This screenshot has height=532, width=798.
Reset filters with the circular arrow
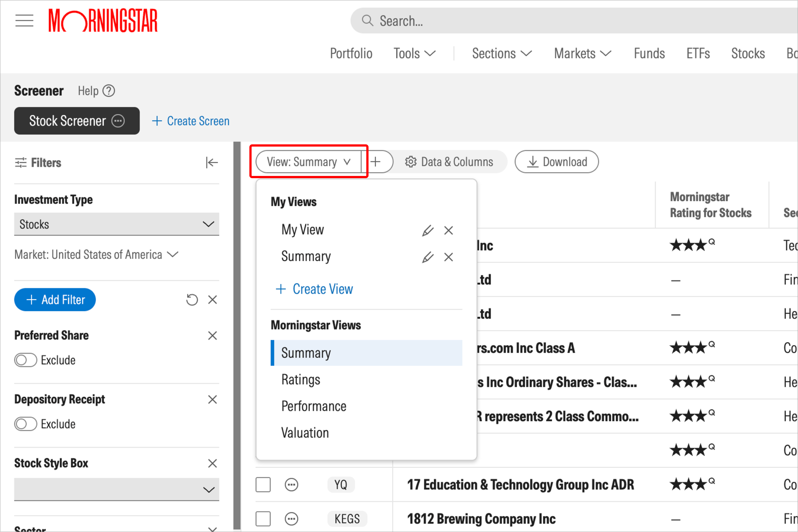coord(192,300)
